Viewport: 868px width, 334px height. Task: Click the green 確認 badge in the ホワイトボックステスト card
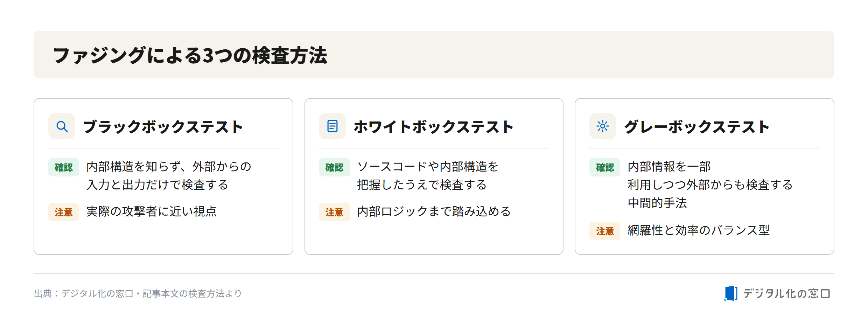click(334, 167)
